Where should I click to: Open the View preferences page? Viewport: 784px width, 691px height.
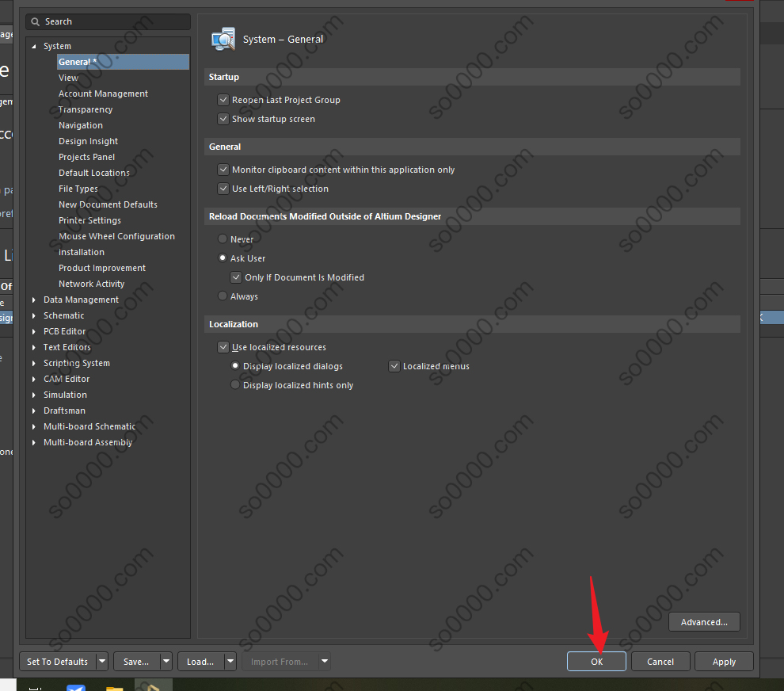click(68, 78)
